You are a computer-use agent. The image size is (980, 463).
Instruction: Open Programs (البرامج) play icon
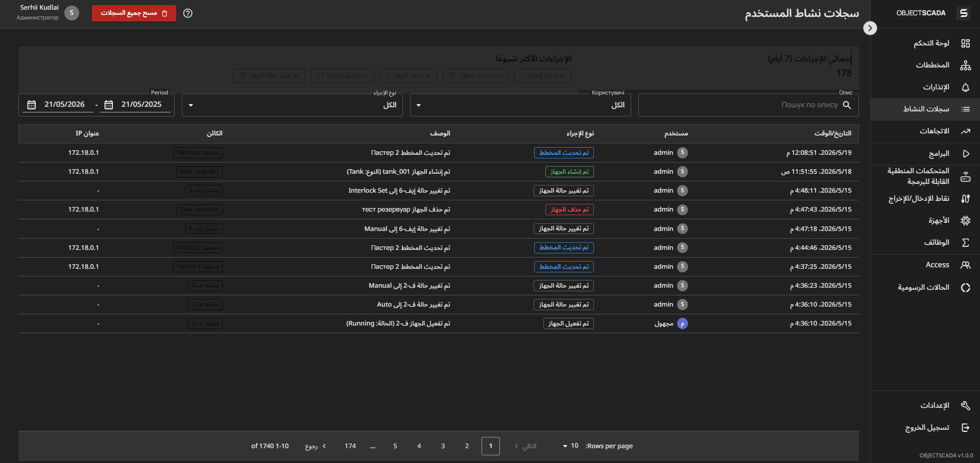965,154
